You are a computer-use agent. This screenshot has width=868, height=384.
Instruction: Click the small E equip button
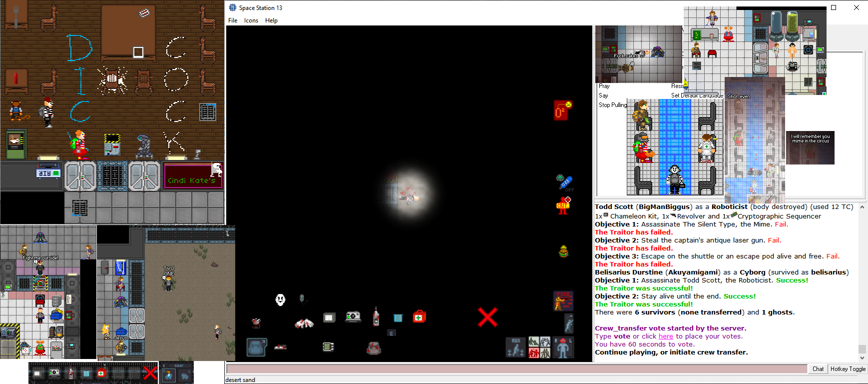pos(392,333)
